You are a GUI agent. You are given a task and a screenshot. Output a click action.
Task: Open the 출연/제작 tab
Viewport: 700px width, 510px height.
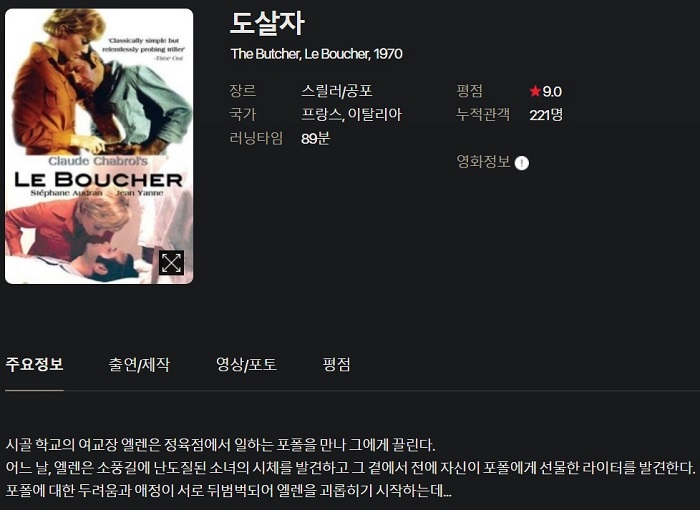[139, 364]
